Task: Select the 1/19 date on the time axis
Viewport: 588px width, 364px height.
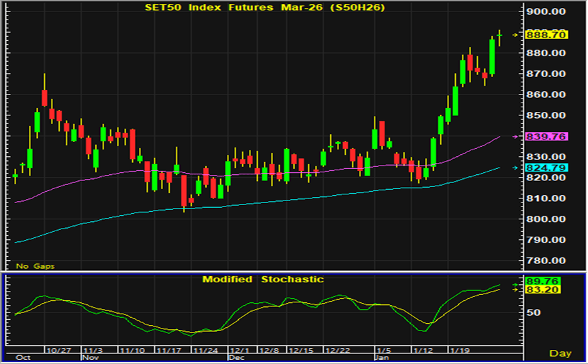Action: pyautogui.click(x=459, y=351)
